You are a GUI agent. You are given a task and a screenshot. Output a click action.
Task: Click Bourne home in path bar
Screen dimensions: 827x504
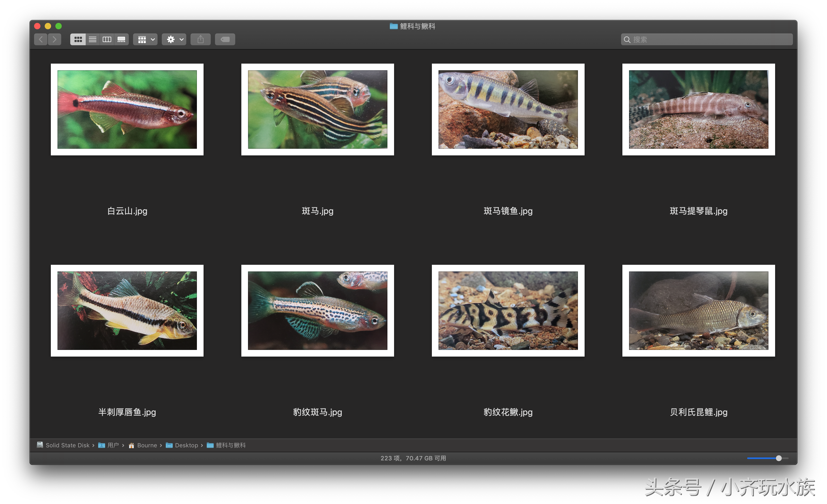tap(143, 445)
